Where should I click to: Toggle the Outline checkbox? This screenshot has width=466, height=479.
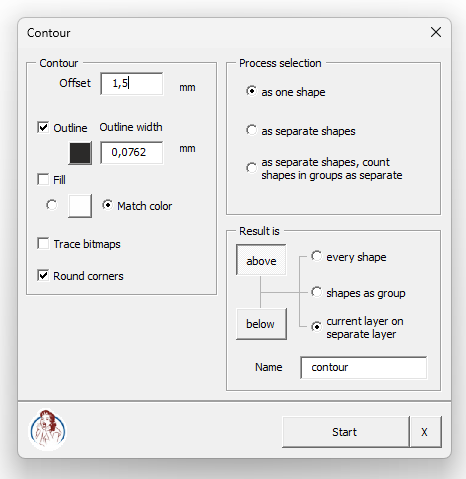point(43,127)
